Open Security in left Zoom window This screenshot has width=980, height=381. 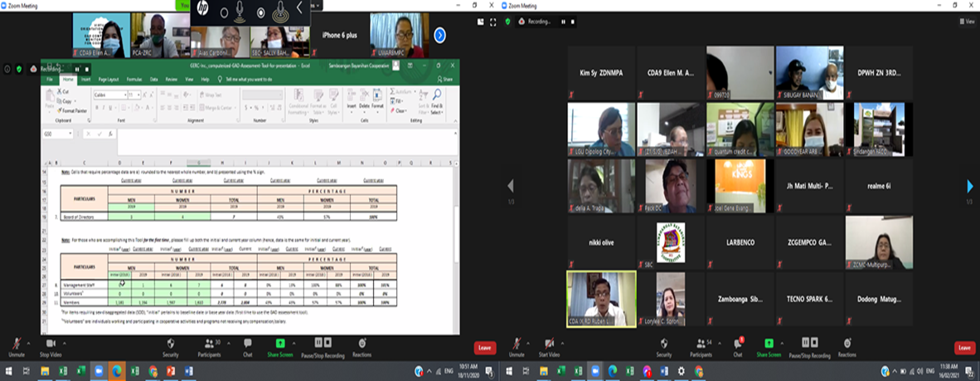(171, 347)
